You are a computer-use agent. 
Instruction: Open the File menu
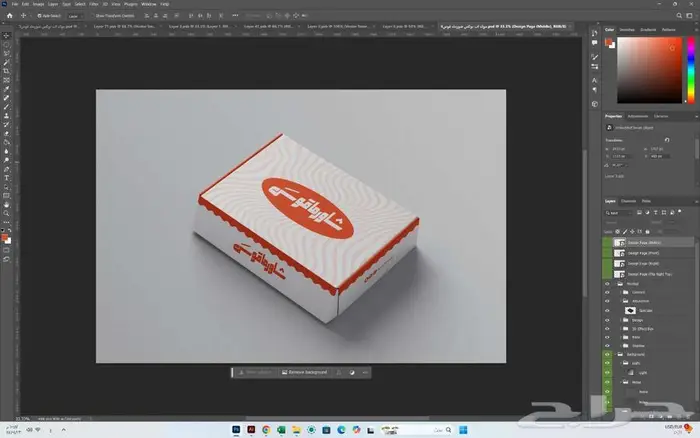15,4
